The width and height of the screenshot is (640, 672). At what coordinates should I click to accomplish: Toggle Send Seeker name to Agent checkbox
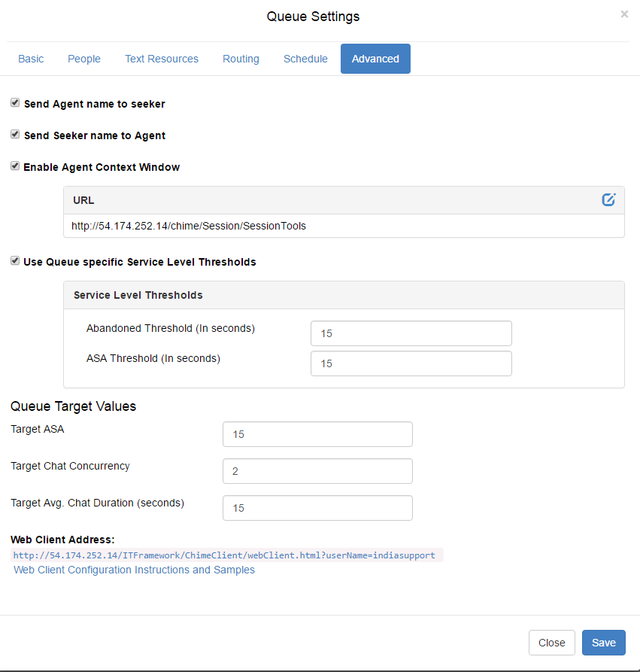pos(15,135)
